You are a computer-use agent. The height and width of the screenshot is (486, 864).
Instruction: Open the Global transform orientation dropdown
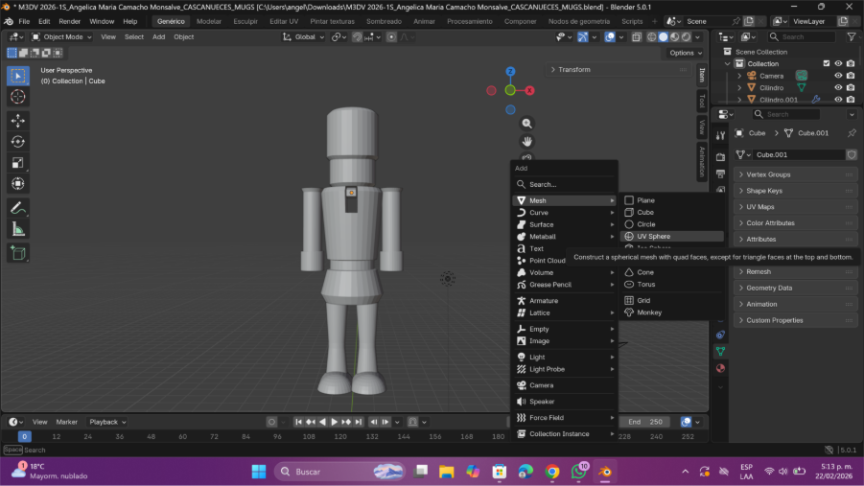(305, 37)
